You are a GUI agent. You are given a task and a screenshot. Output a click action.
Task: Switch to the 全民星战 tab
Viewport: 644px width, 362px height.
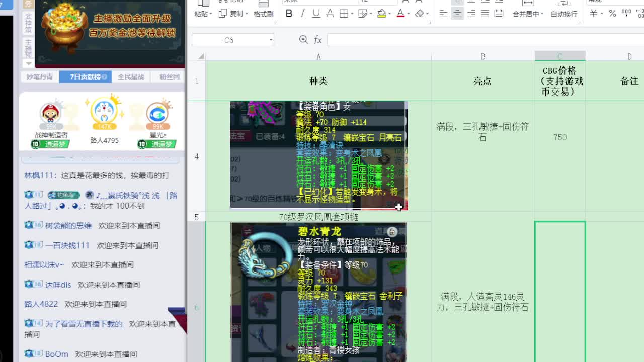tap(131, 77)
